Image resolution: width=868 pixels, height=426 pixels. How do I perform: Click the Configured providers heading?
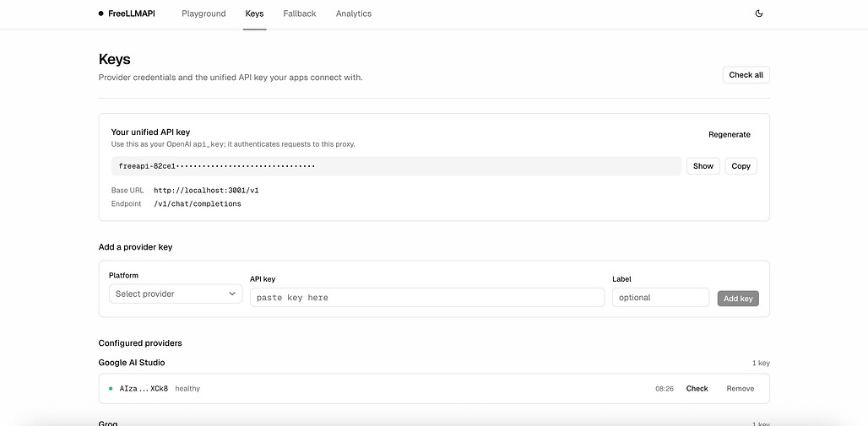click(x=140, y=343)
